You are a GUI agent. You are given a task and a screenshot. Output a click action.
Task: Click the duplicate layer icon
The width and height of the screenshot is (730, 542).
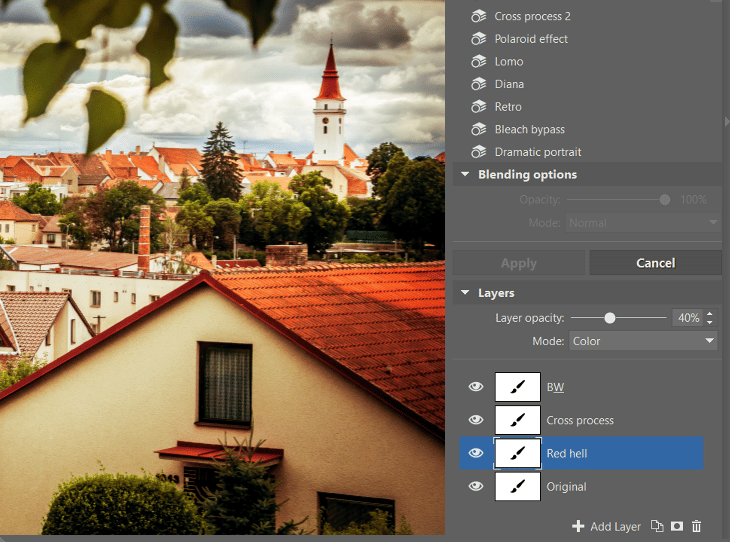(x=657, y=526)
